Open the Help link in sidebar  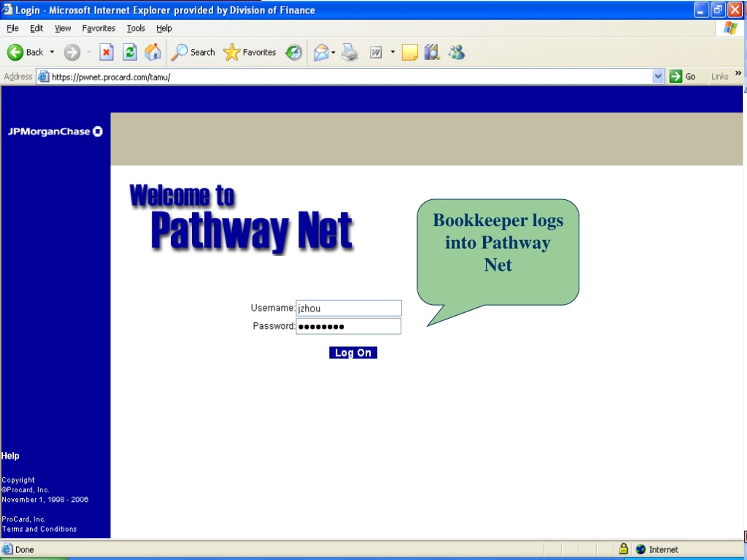coord(10,456)
